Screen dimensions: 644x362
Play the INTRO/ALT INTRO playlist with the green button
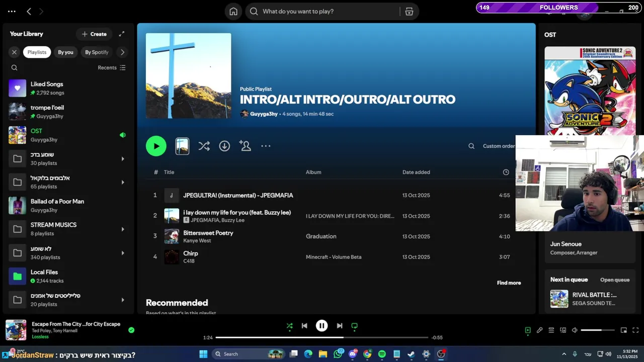tap(156, 146)
